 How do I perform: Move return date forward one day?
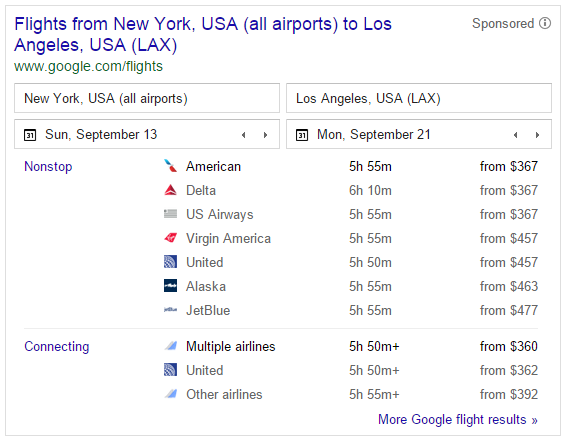pos(537,135)
